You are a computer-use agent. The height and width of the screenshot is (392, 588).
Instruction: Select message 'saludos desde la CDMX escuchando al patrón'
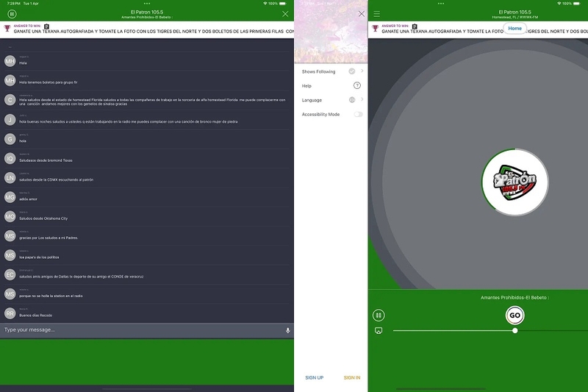[57, 179]
